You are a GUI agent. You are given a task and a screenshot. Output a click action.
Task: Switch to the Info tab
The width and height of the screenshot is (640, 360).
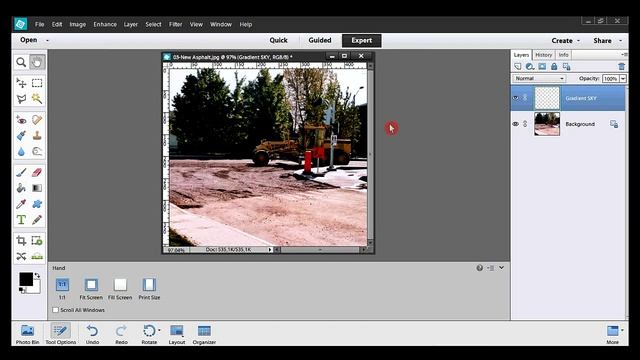tap(564, 55)
